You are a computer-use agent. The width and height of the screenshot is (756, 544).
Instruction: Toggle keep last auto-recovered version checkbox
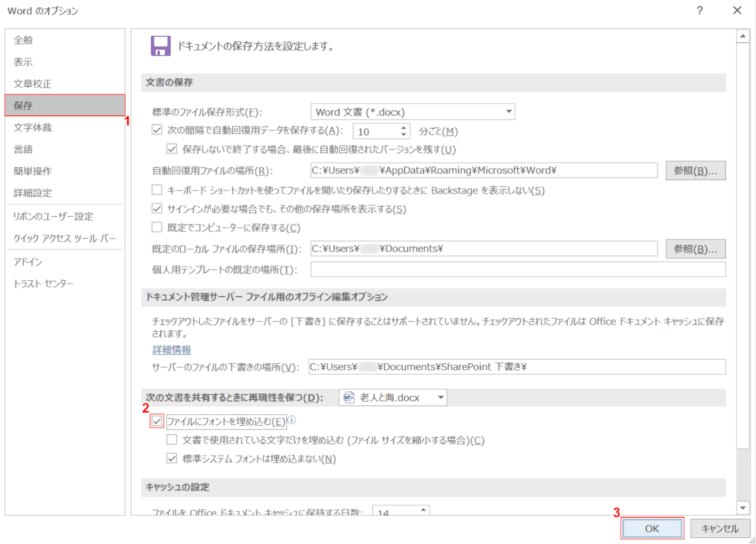[171, 149]
